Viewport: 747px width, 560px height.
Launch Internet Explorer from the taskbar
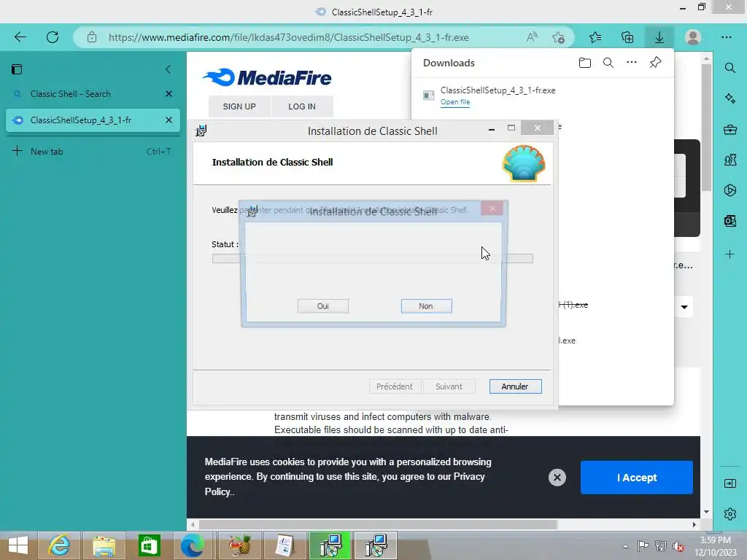click(x=59, y=545)
